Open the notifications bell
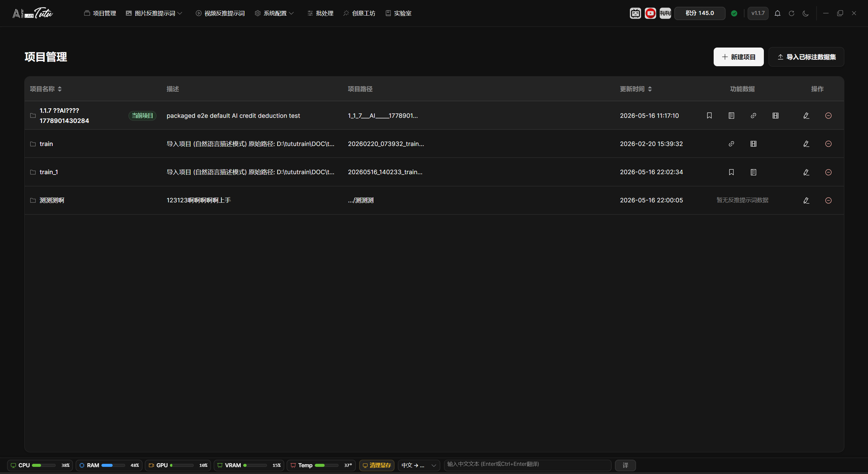868x474 pixels. point(777,13)
